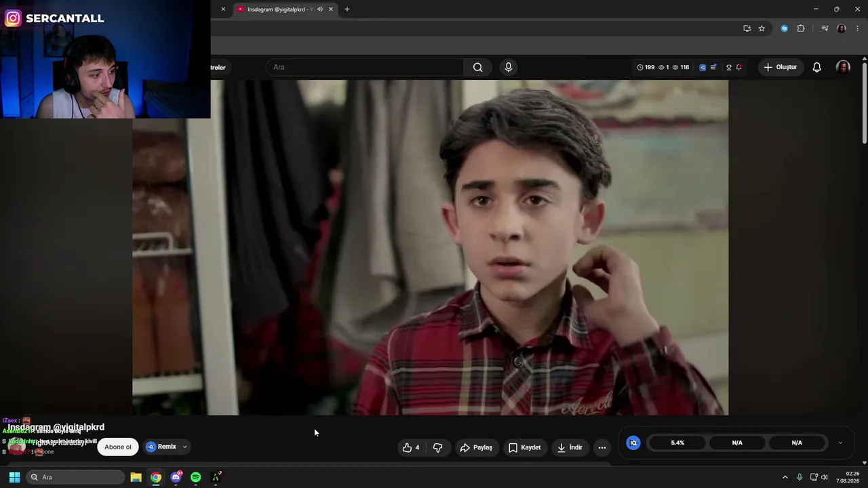Image resolution: width=868 pixels, height=488 pixels.
Task: Open the green A app in the taskbar
Action: (x=216, y=477)
